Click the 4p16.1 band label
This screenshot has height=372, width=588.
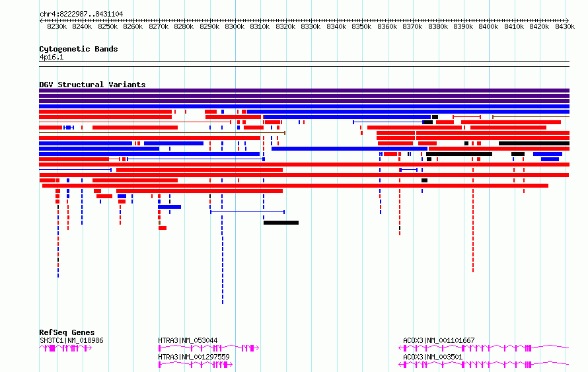(52, 57)
